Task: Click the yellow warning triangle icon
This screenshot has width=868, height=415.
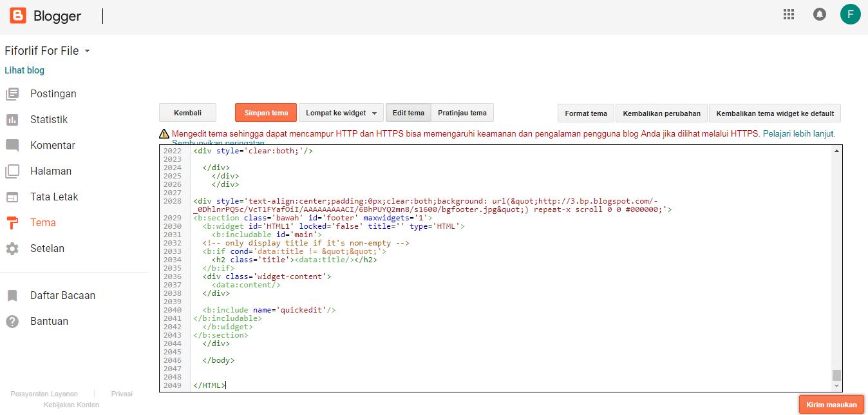Action: coord(164,134)
